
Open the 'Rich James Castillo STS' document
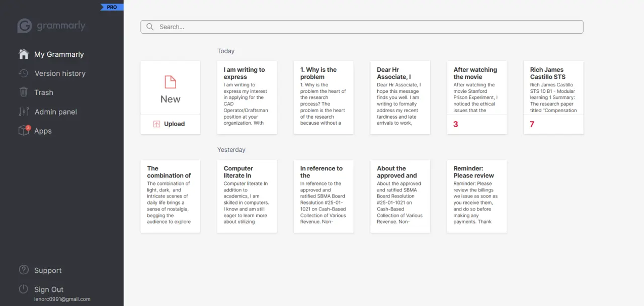pos(553,97)
